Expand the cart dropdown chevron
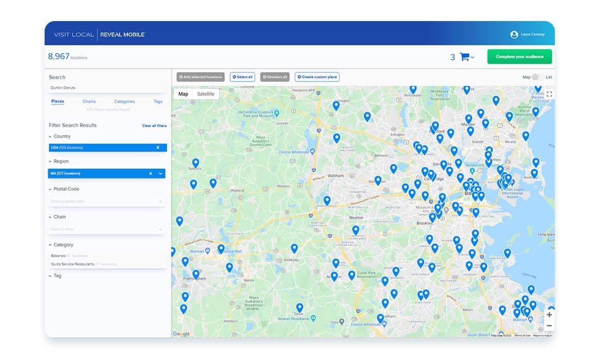This screenshot has width=600, height=364. coord(473,57)
